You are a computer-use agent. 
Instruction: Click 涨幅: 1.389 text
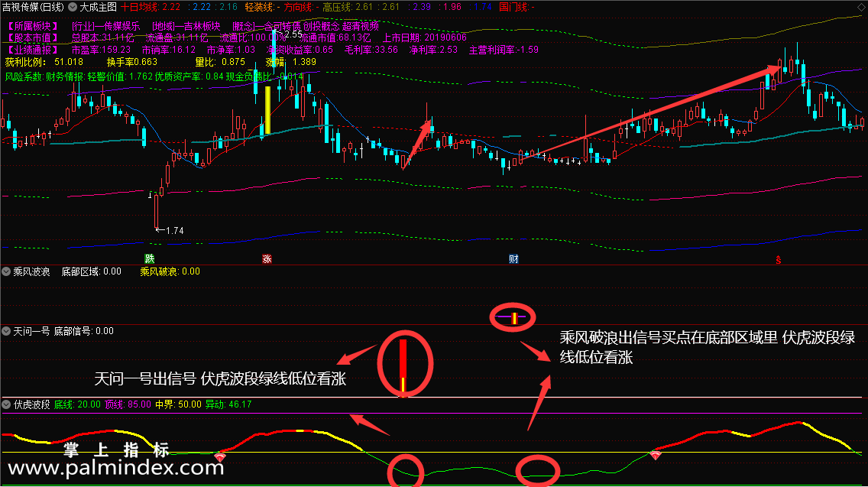pyautogui.click(x=290, y=62)
